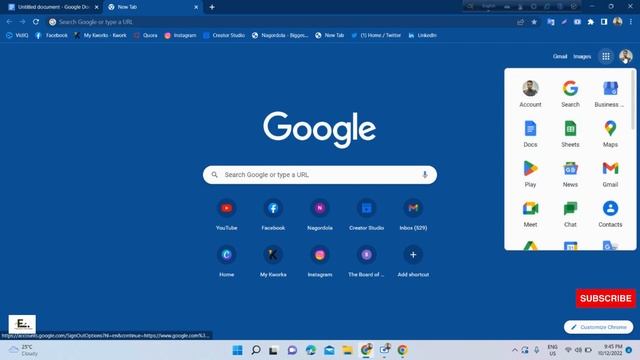The image size is (640, 360).
Task: Open Instagram bookmark in bookmarks bar
Action: 180,36
